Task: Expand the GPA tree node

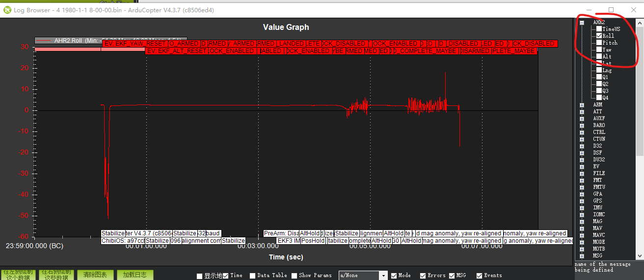Action: (582, 194)
